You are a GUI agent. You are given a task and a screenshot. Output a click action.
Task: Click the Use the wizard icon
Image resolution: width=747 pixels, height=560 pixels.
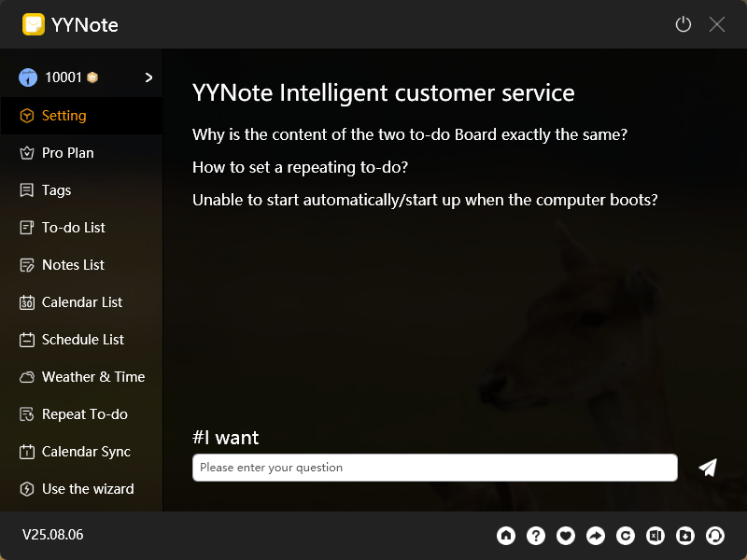click(x=26, y=488)
